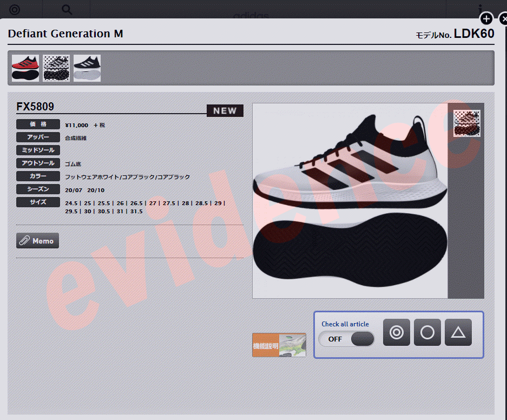Click the ミッドソール label
This screenshot has height=420, width=507.
38,150
